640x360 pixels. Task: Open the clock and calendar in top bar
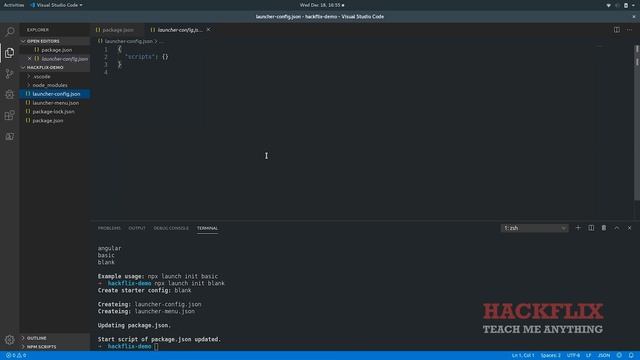(322, 5)
